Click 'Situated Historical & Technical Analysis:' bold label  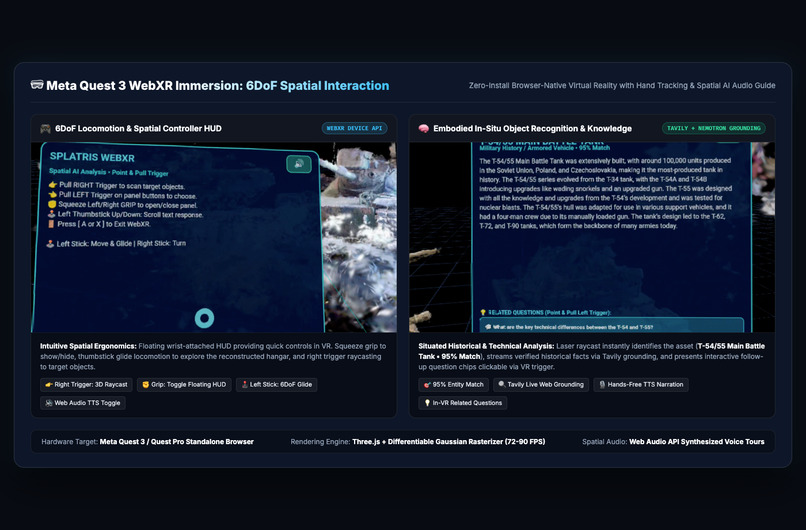(486, 346)
